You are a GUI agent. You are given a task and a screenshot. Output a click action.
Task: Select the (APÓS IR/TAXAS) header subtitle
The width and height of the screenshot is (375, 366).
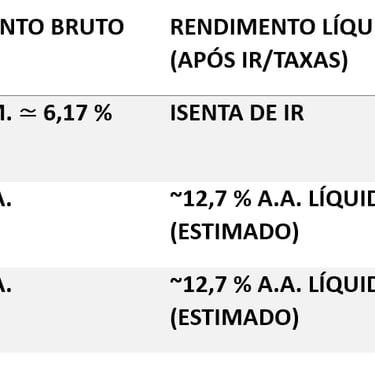(x=259, y=61)
